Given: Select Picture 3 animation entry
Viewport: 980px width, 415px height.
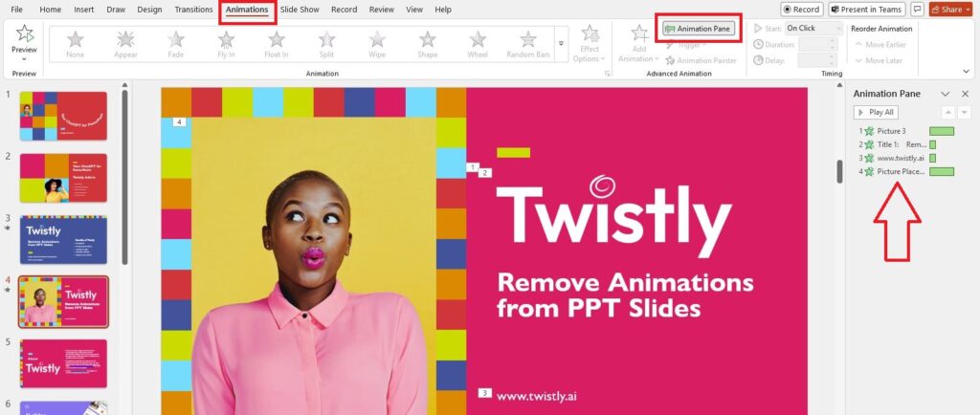Looking at the screenshot, I should click(906, 131).
